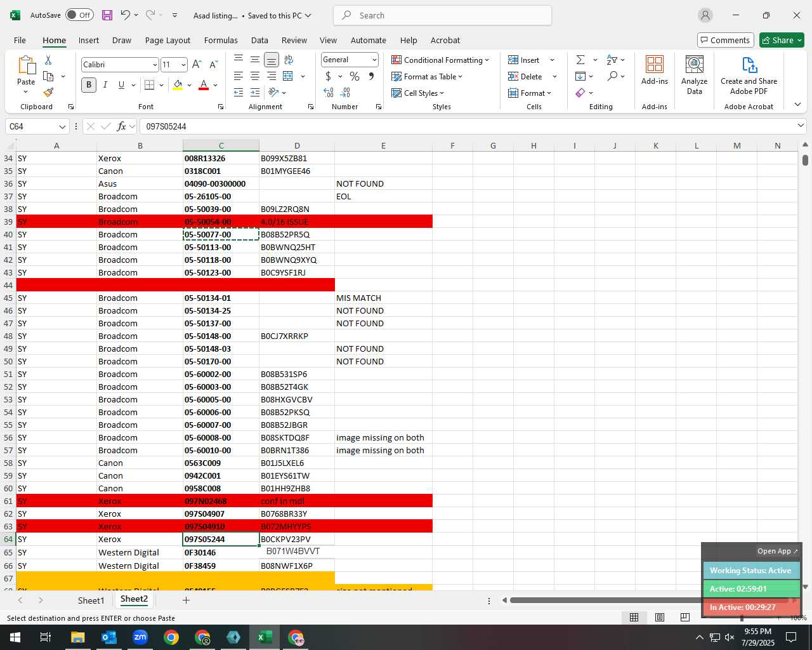Click the zoom slider in status bar
The width and height of the screenshot is (812, 650).
(742, 618)
